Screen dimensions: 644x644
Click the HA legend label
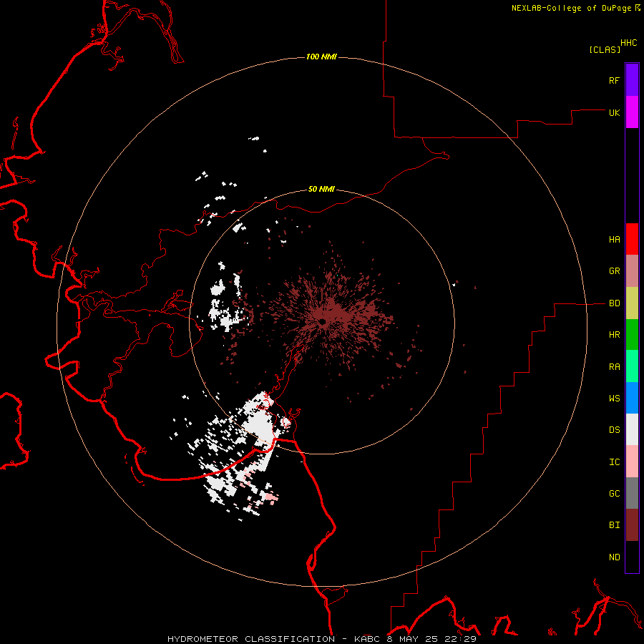point(614,240)
